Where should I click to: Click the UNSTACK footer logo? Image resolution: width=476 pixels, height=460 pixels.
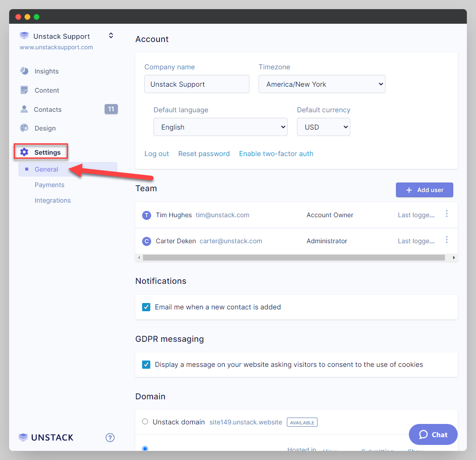[46, 438]
